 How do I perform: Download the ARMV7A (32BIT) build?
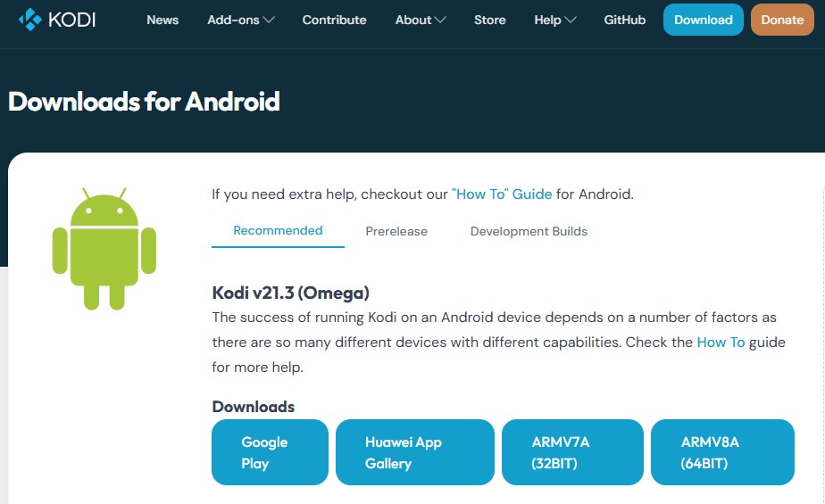(572, 452)
